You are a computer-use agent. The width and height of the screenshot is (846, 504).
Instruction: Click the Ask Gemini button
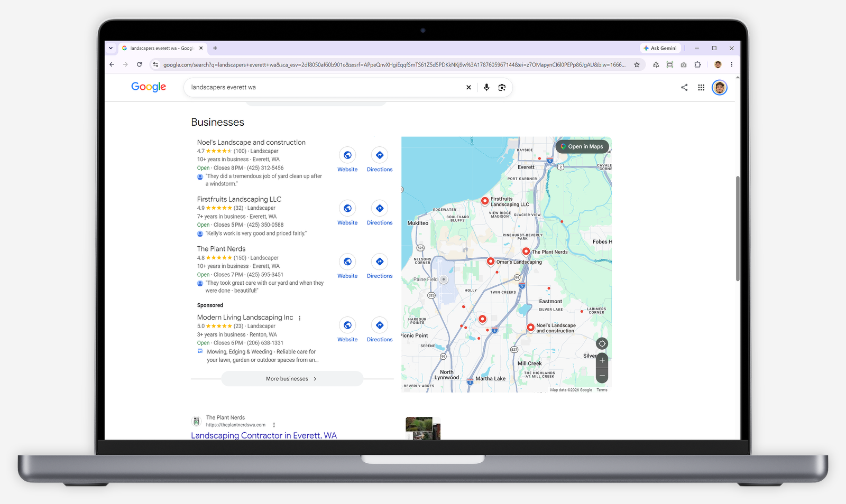click(x=660, y=48)
